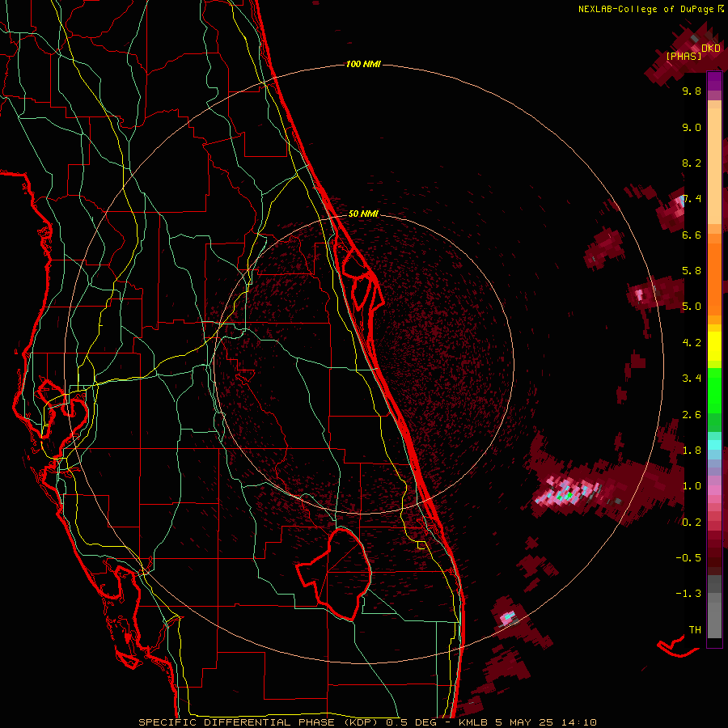Viewport: 728px width, 728px height.
Task: Click the 14:10 timestamp in the caption
Action: (578, 722)
